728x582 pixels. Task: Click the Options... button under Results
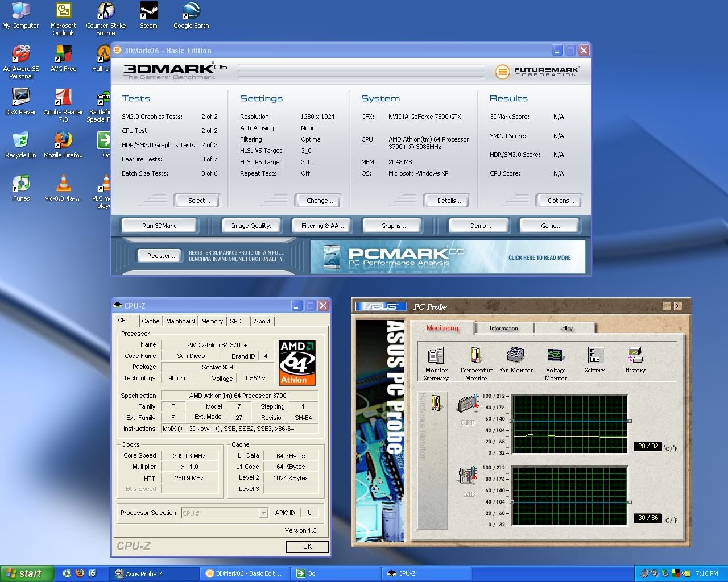561,201
